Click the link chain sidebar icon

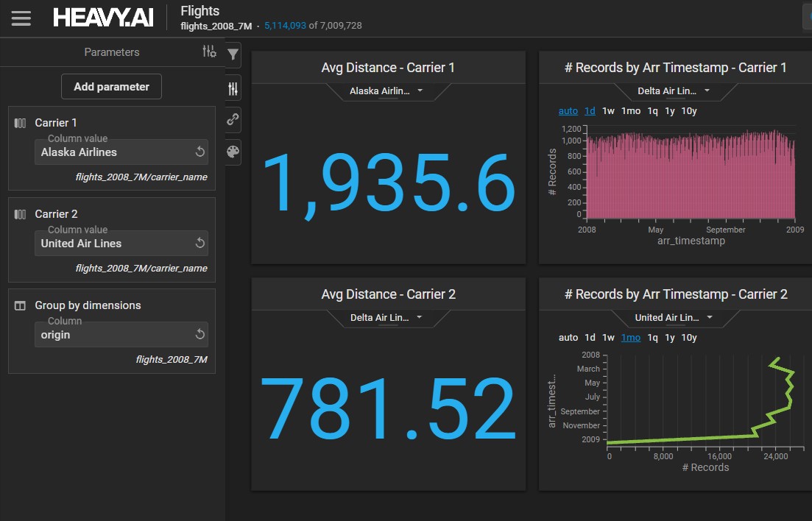point(233,119)
